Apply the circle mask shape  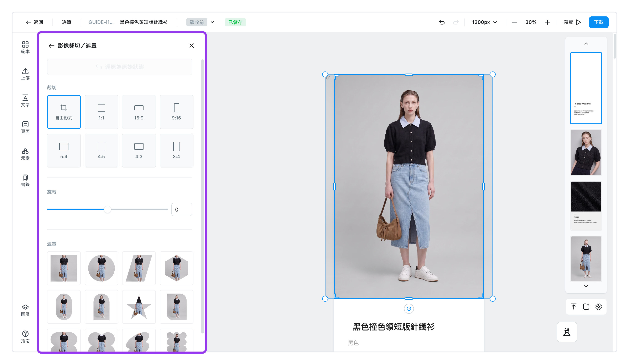101,268
